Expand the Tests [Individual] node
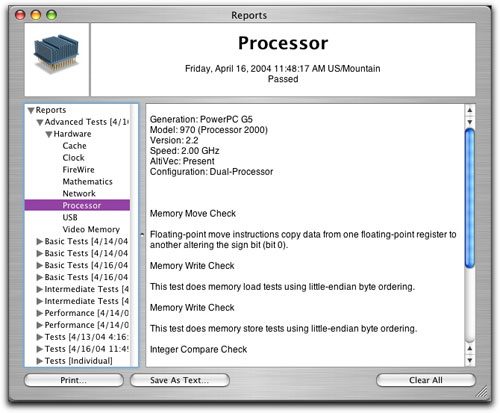 point(40,361)
